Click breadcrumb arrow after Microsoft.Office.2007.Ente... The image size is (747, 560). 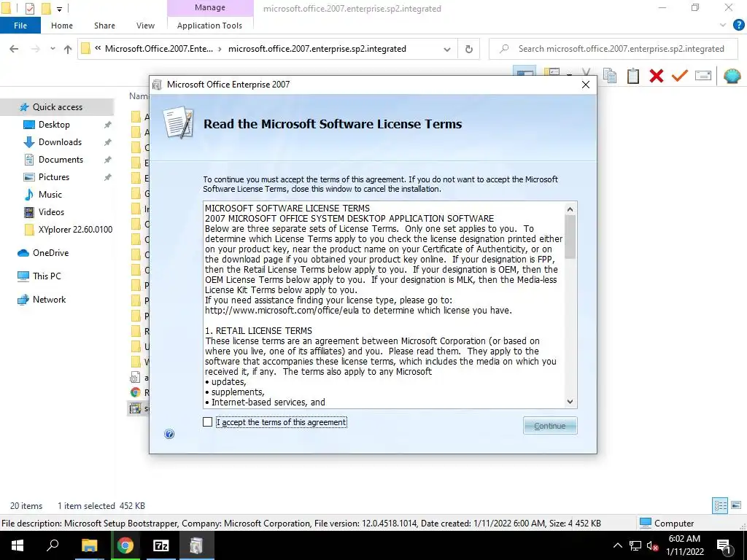point(220,49)
